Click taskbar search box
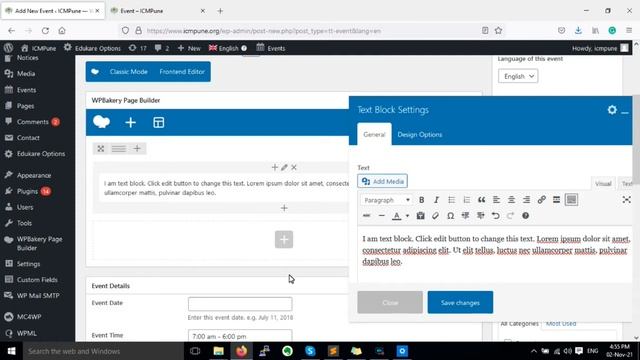Screen dimensions: 640x360 tap(103, 351)
